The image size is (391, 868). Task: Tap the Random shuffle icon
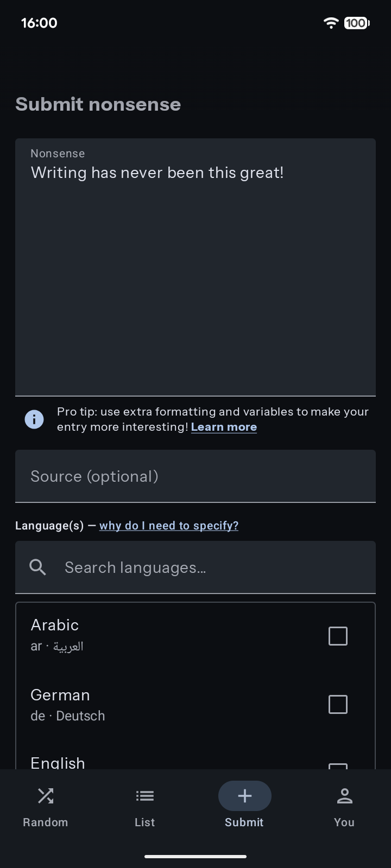pos(46,796)
